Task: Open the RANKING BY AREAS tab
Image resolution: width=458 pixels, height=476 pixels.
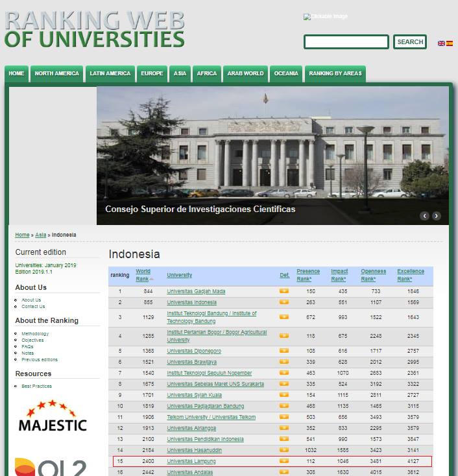Action: tap(335, 73)
